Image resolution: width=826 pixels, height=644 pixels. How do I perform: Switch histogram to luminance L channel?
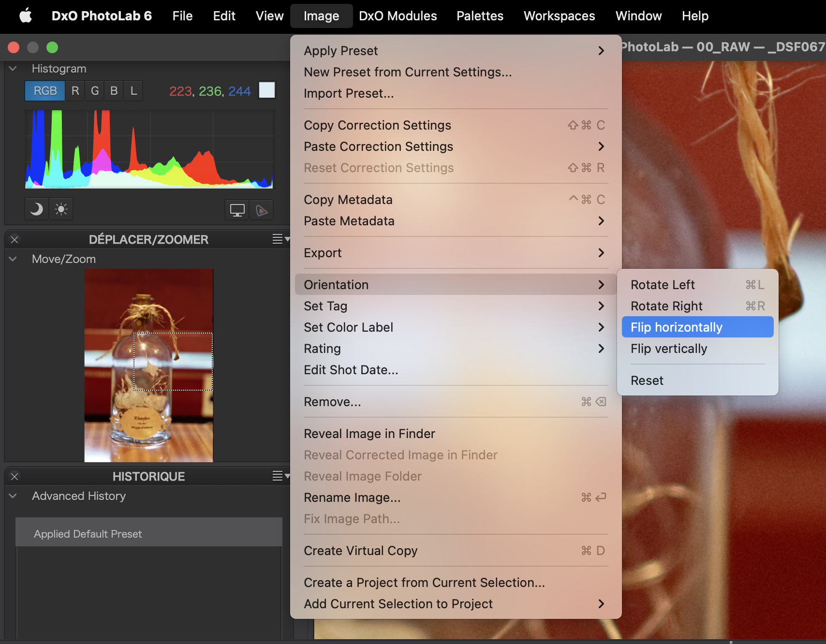click(133, 91)
